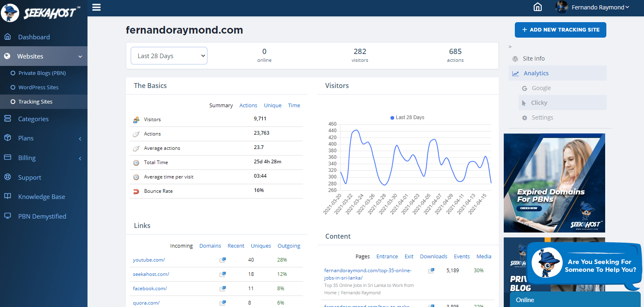Open Exit tab under Content
The height and width of the screenshot is (307, 644).
409,256
